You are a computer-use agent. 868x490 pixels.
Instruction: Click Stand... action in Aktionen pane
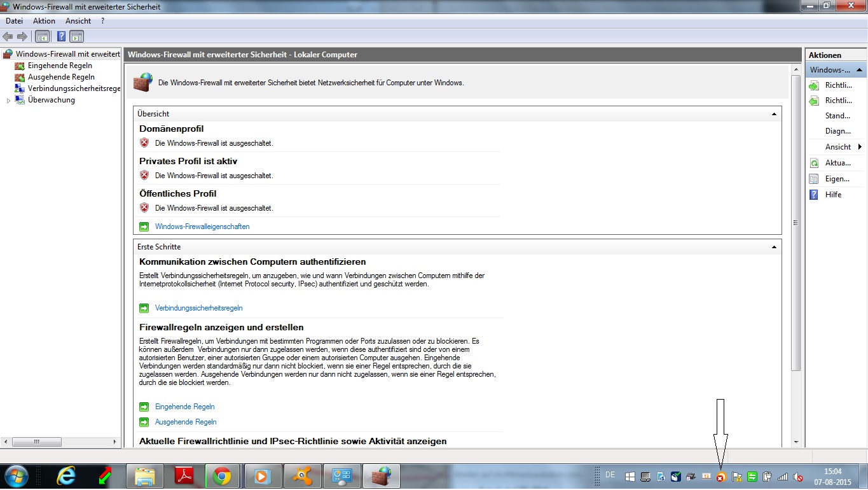[837, 116]
